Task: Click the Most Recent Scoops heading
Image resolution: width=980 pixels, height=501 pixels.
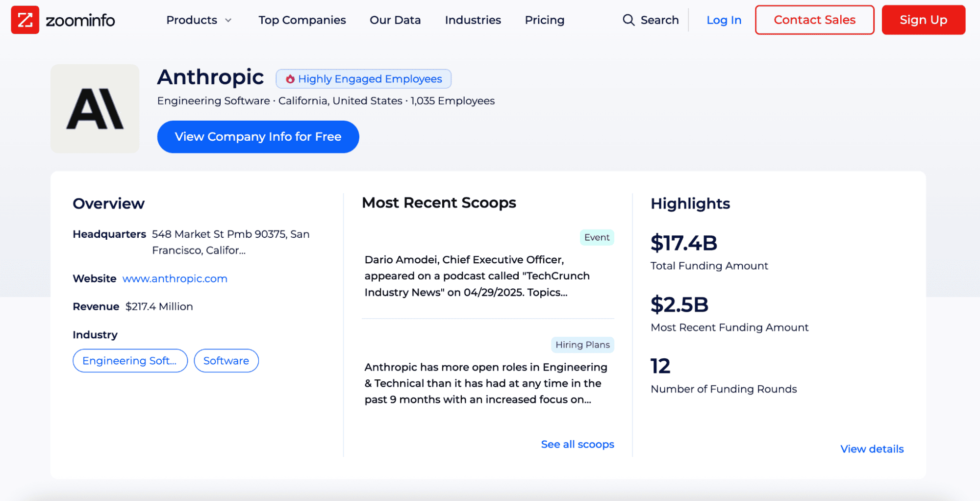Action: pyautogui.click(x=439, y=202)
